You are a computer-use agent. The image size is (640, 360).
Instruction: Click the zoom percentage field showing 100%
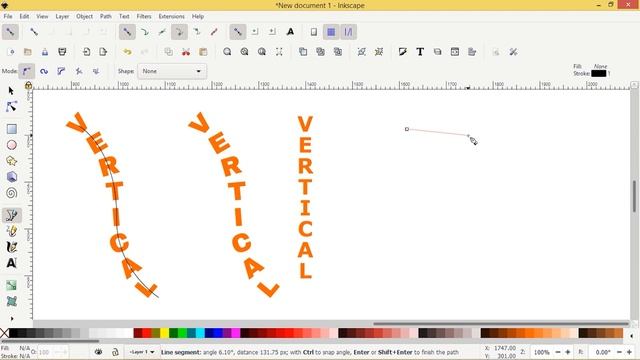pos(541,352)
